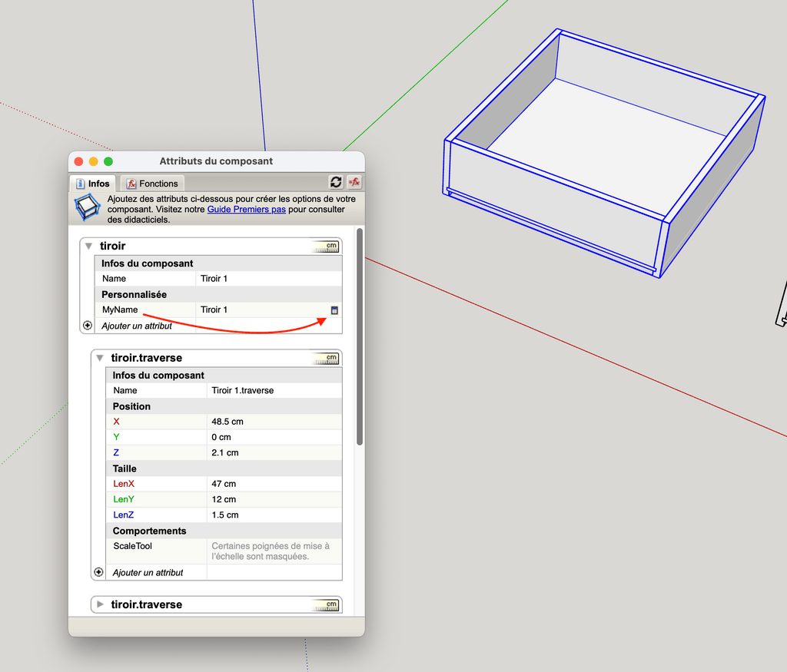
Task: Open the Fonctions tab
Action: (152, 184)
